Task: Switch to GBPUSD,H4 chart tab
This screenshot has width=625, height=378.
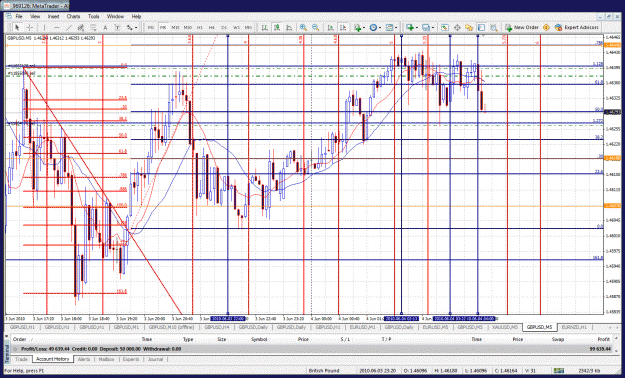Action: [217, 327]
